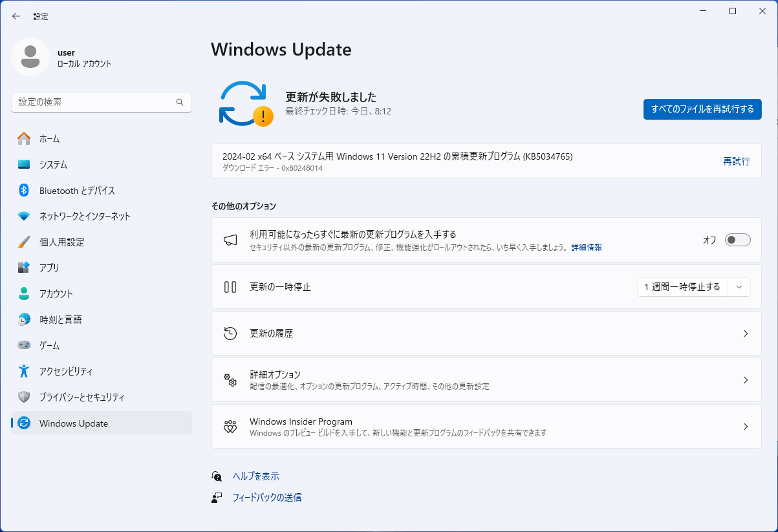
Task: Open 個人用設定 page
Action: coord(102,242)
